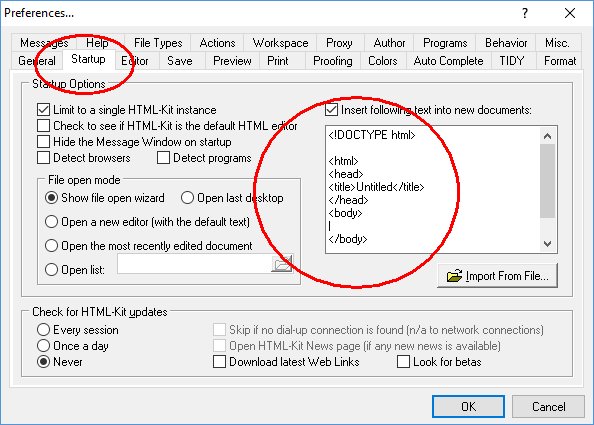Click the folder browse icon beside Open list
Viewport: 594px width, 425px height.
[282, 264]
